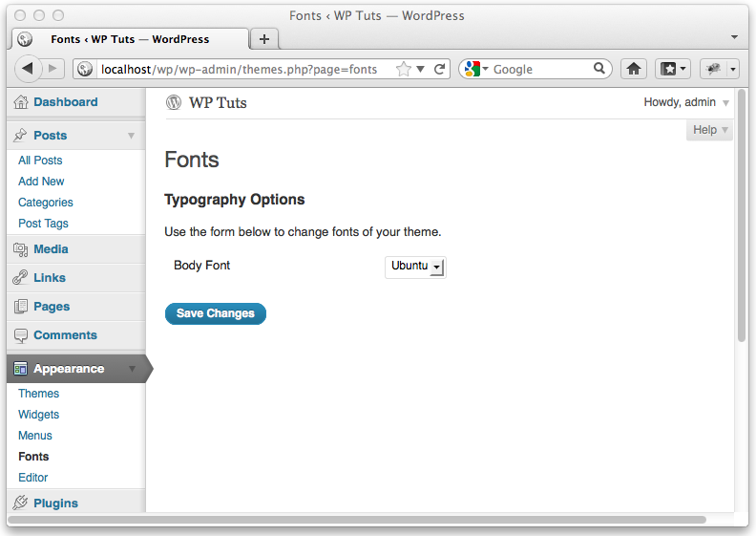Screen dimensions: 756x536
Task: Collapse the Appearance menu arrow
Action: tap(132, 369)
